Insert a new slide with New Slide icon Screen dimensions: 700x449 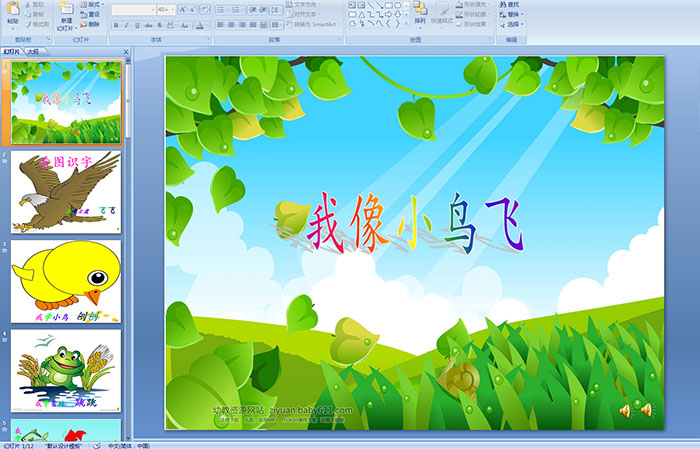pos(67,8)
